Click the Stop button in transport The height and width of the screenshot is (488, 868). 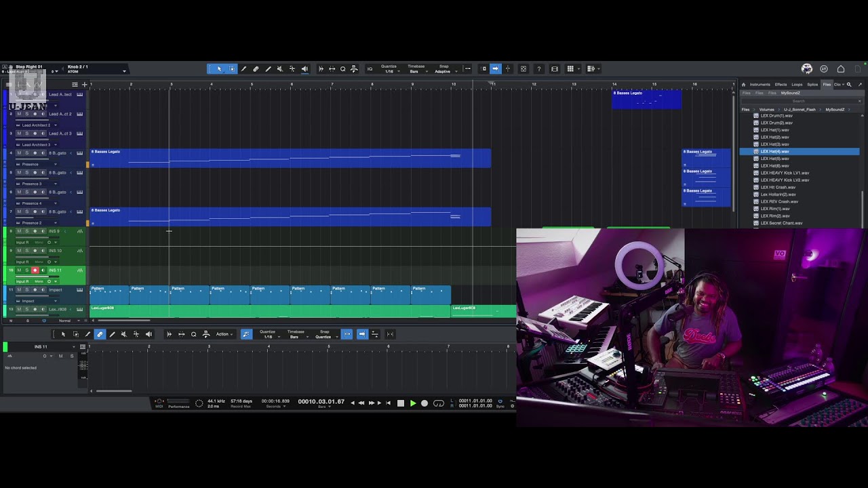(401, 403)
